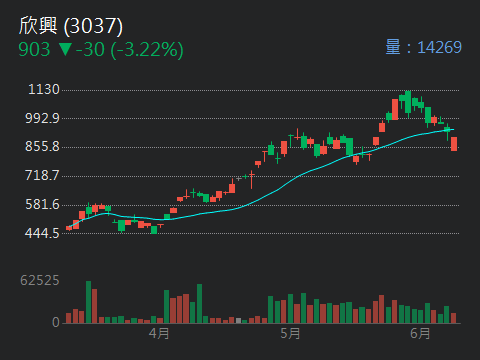Click the 4月 date axis label
This screenshot has width=480, height=360.
(159, 333)
